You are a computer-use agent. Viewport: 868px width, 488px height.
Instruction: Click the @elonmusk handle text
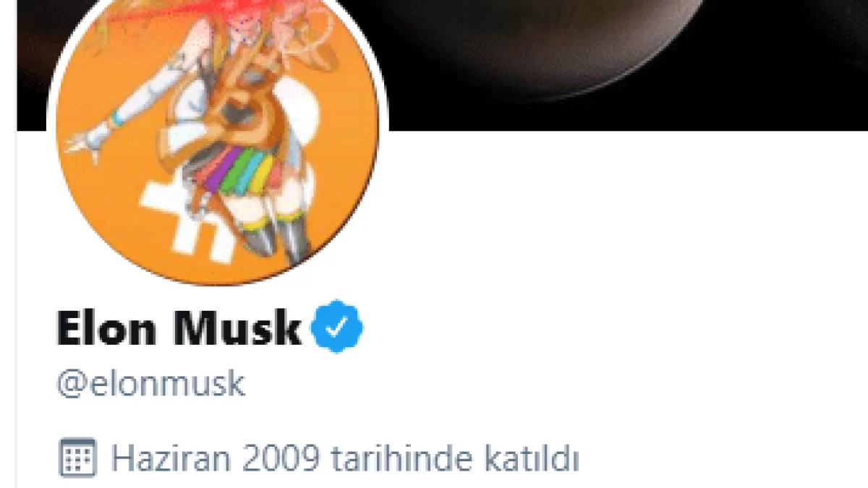150,385
